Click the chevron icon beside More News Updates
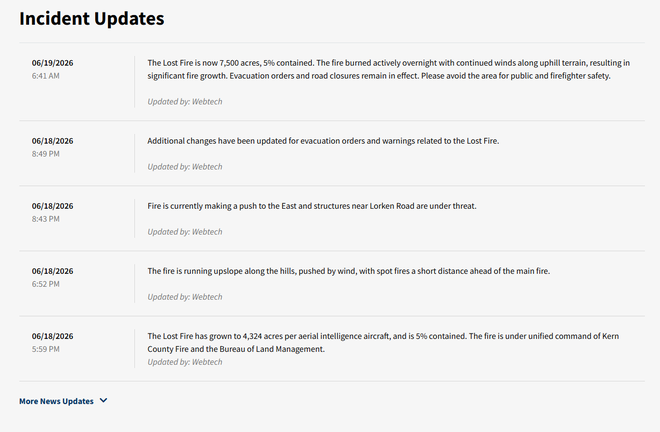Viewport: 660px width, 432px height. pyautogui.click(x=104, y=400)
